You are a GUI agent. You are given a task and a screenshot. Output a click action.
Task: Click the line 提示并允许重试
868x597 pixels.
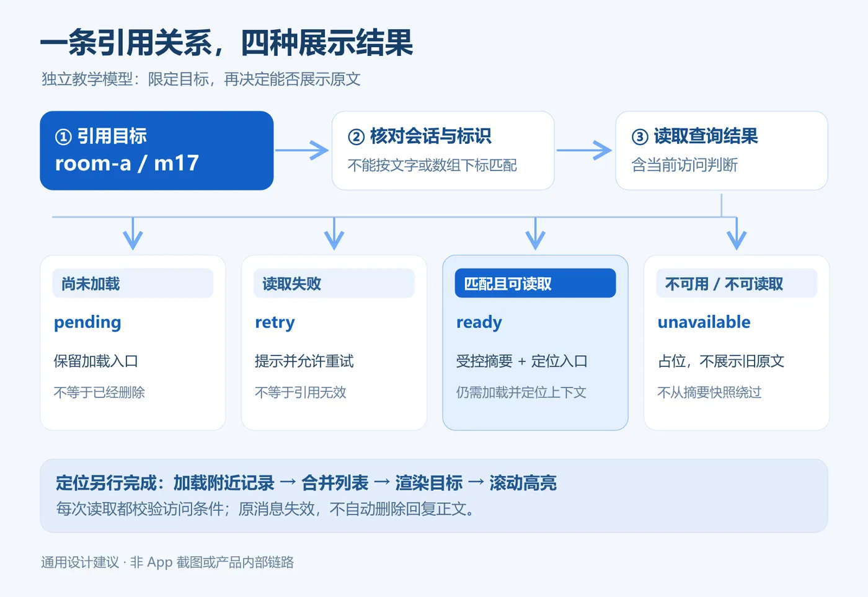coord(304,361)
